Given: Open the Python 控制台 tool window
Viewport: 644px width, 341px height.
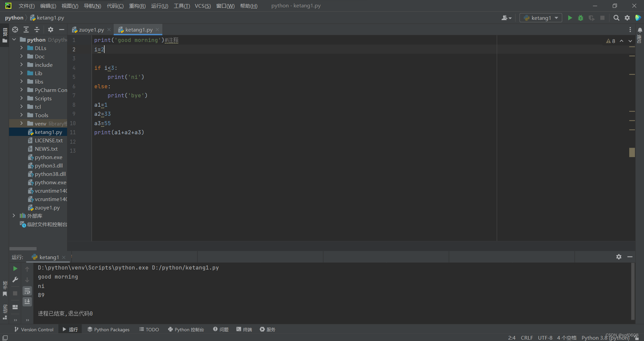Looking at the screenshot, I should click(x=186, y=330).
